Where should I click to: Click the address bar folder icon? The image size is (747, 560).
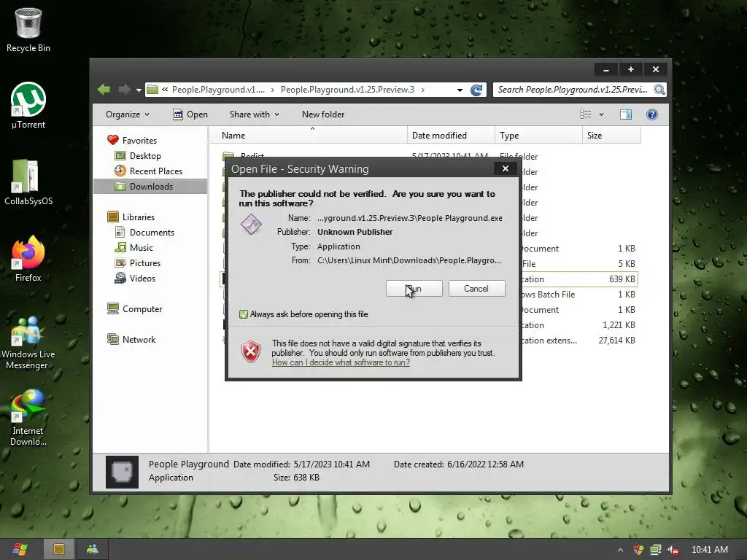pos(152,90)
